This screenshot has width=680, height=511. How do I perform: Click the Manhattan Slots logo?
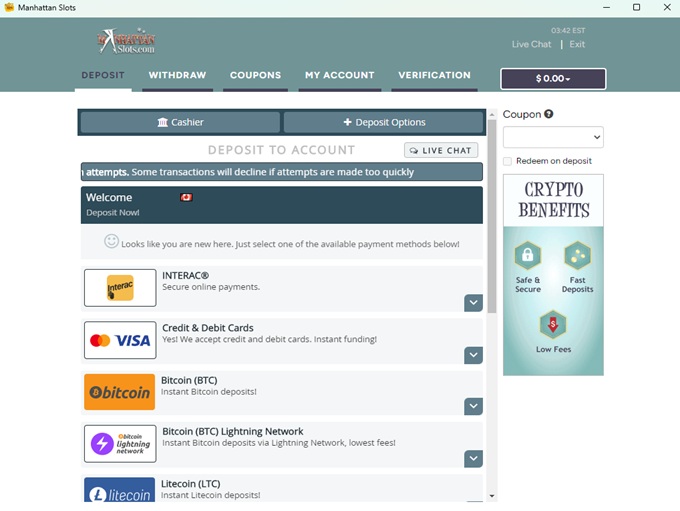[x=126, y=42]
